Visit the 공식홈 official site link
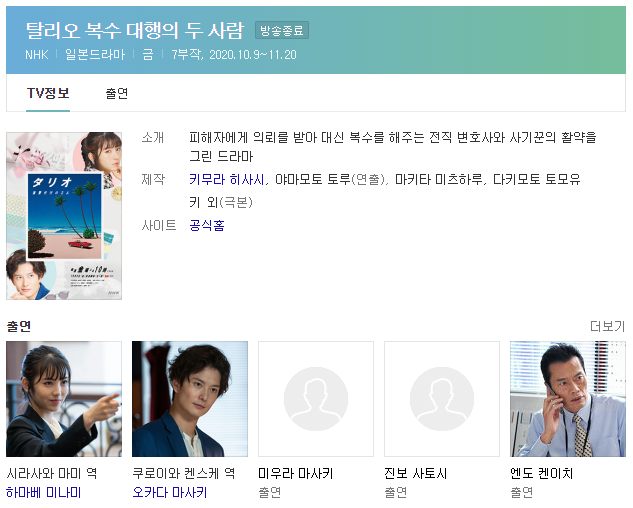This screenshot has width=633, height=508. click(x=207, y=225)
